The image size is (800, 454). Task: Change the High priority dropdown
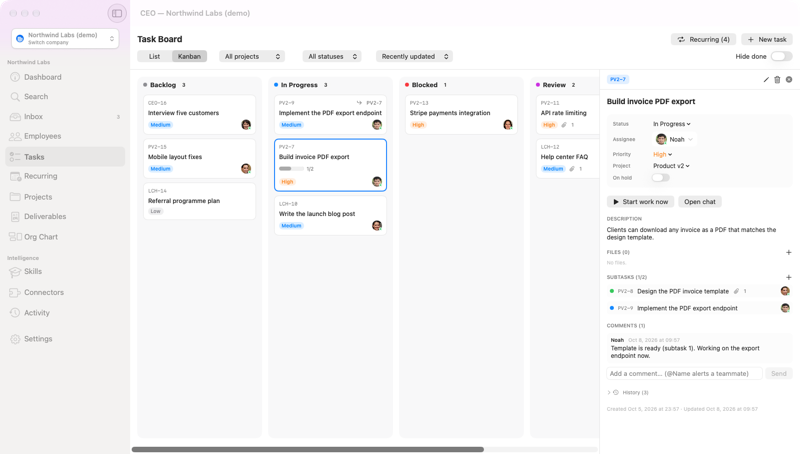[x=662, y=155]
